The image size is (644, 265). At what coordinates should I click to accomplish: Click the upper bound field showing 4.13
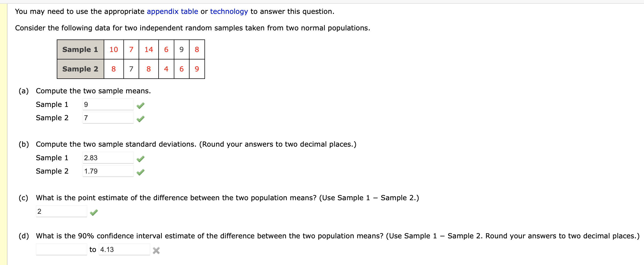click(x=124, y=250)
